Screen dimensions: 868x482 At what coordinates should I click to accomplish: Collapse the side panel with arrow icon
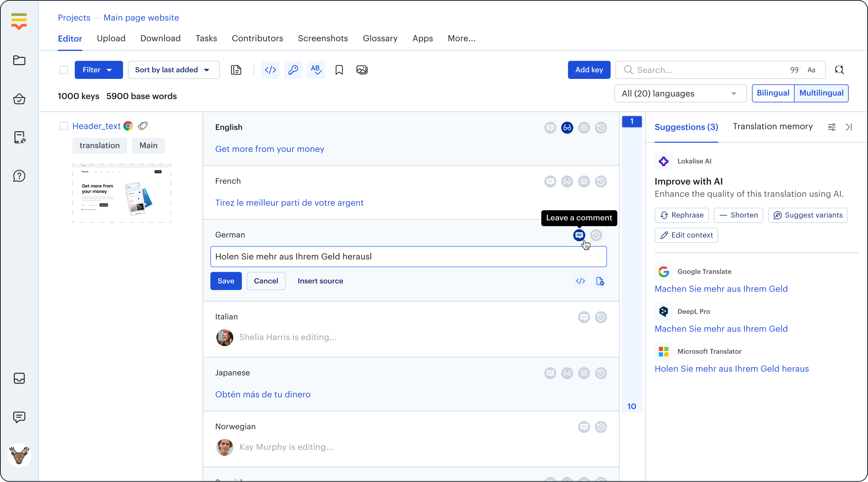pyautogui.click(x=849, y=127)
